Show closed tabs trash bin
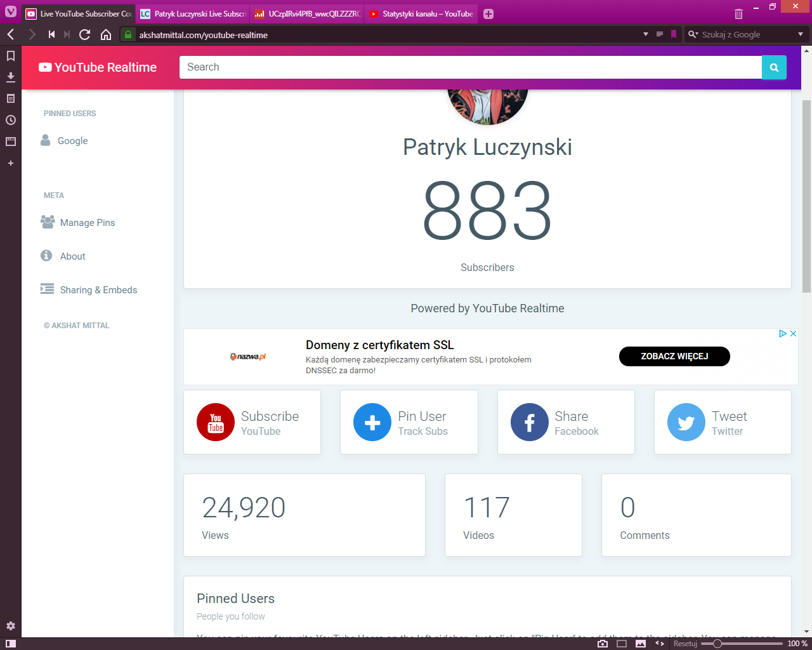This screenshot has width=812, height=650. [738, 14]
